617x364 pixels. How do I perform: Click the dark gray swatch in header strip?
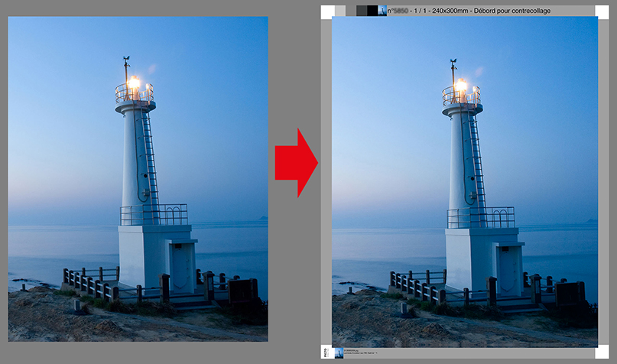click(362, 11)
